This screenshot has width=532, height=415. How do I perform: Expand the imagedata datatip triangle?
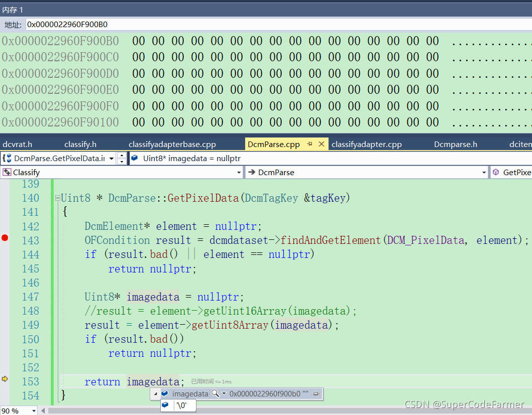coord(155,393)
